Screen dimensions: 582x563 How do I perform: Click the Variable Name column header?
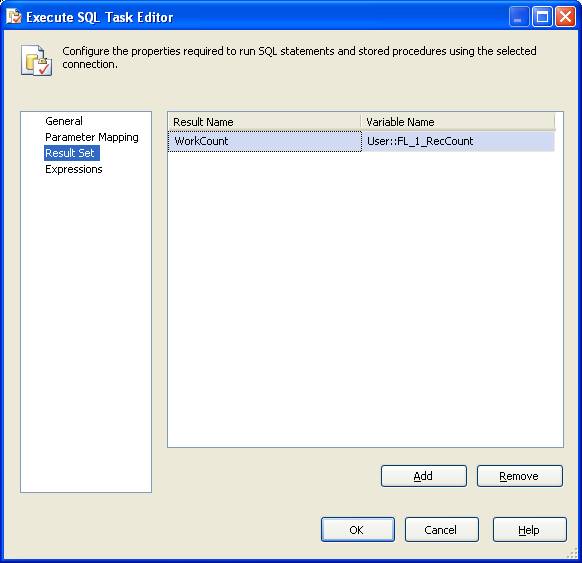point(458,122)
